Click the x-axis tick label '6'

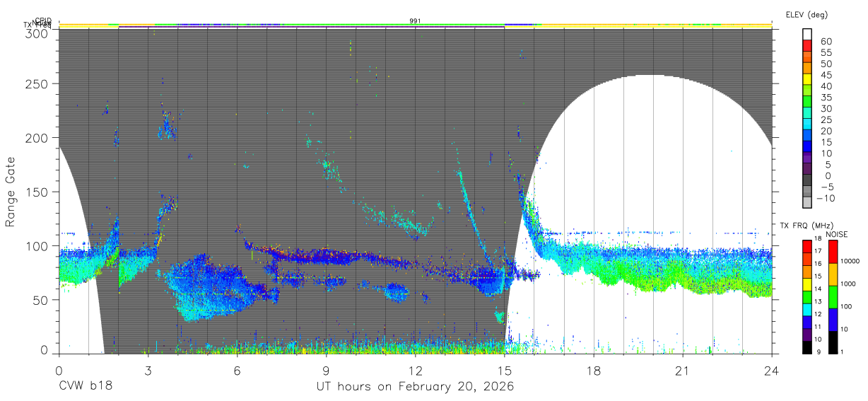237,370
